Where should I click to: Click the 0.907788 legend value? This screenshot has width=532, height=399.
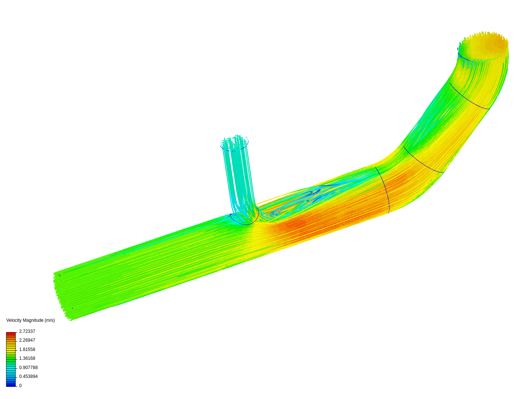[28, 368]
